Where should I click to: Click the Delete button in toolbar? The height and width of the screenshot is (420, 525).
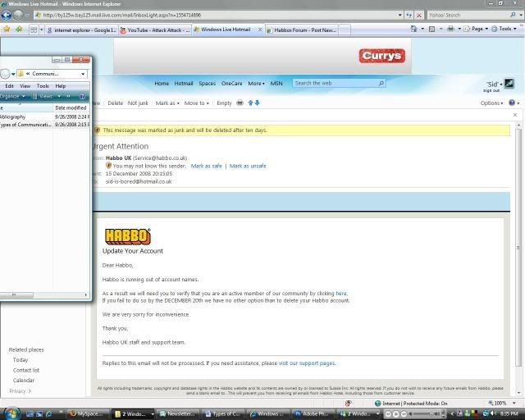[x=116, y=103]
